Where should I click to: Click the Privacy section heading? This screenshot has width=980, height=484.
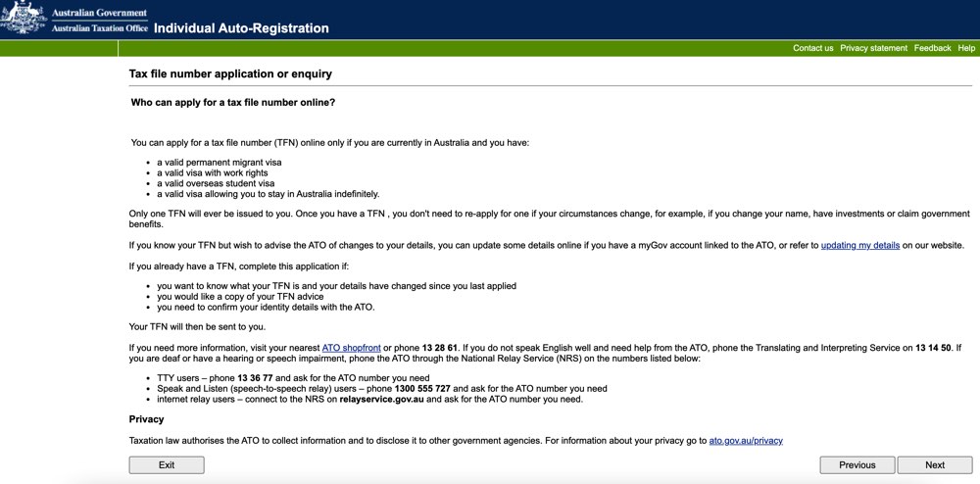coord(146,419)
